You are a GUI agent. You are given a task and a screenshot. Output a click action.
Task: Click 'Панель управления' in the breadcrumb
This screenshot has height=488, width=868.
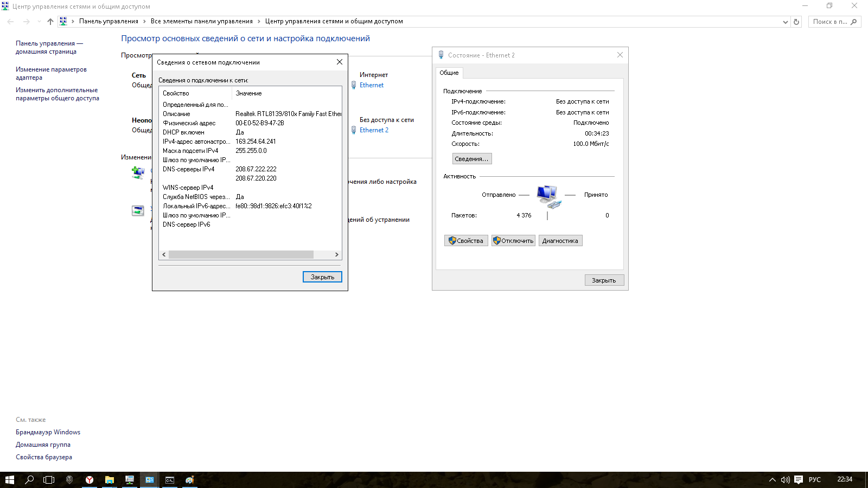tap(108, 22)
